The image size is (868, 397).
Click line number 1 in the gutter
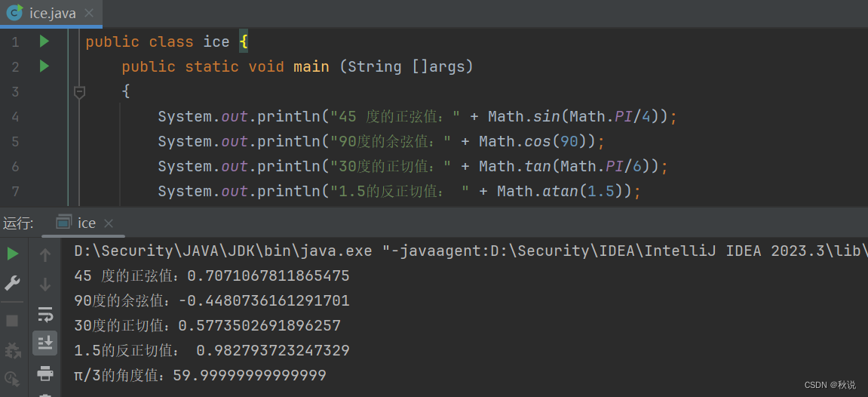pos(15,42)
